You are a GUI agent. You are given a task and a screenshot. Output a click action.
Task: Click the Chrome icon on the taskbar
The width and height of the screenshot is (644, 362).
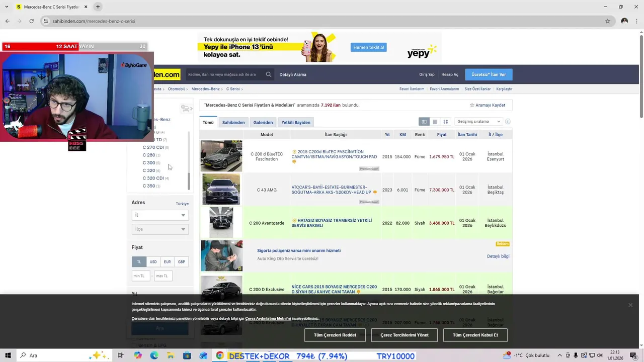pyautogui.click(x=220, y=355)
